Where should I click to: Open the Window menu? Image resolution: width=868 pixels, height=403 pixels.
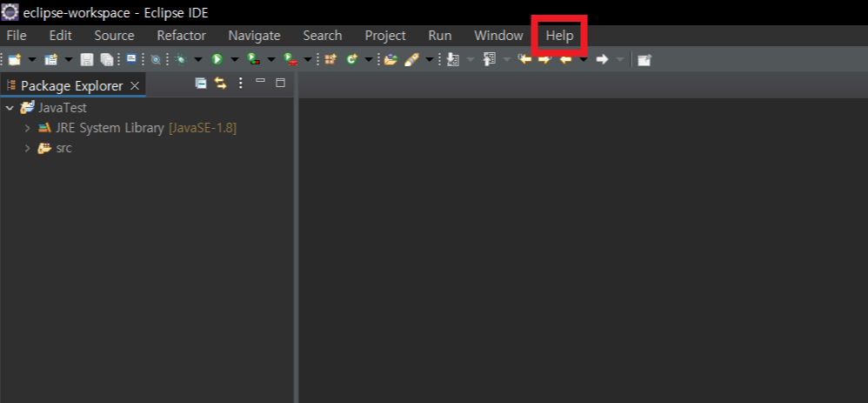pos(498,36)
